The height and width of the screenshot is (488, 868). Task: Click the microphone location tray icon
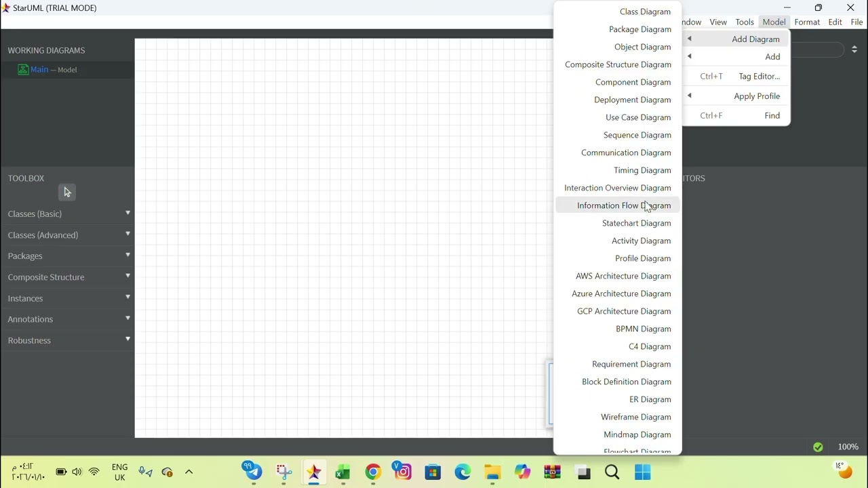(145, 472)
